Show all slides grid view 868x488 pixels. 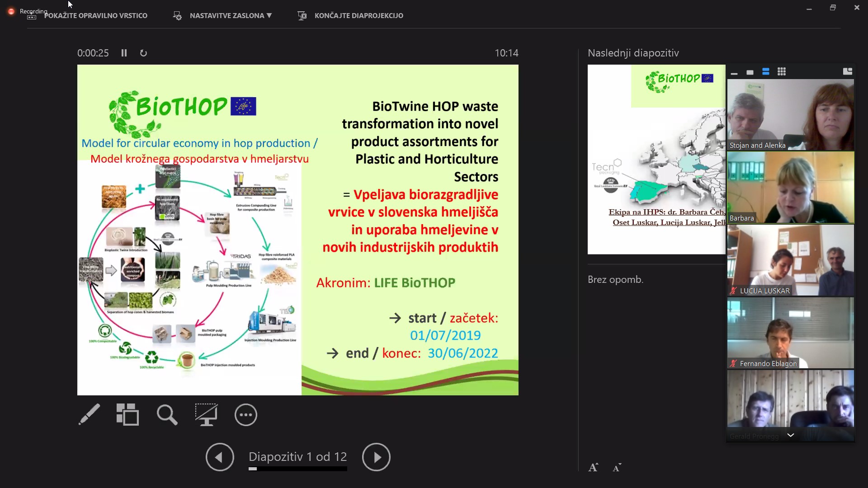tap(127, 414)
